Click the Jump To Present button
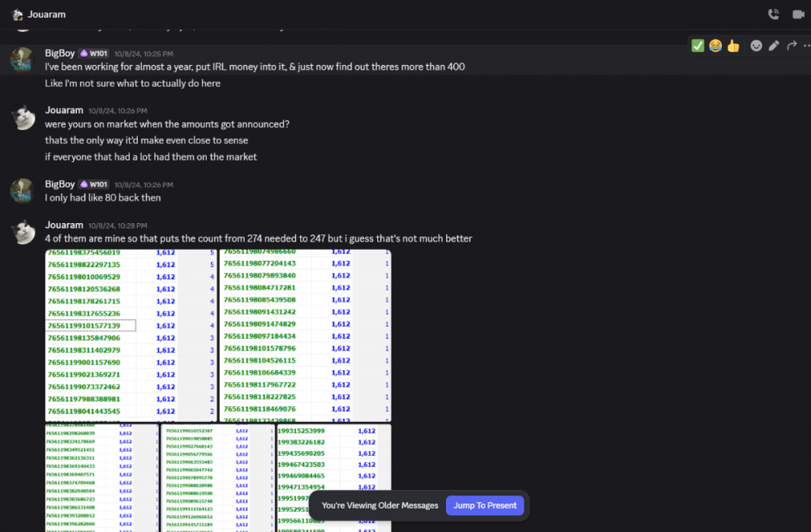Screen dimensions: 811x532 (485, 505)
